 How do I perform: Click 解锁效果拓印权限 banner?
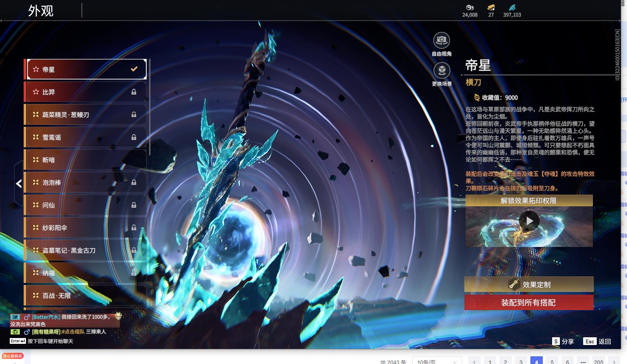[x=528, y=201]
